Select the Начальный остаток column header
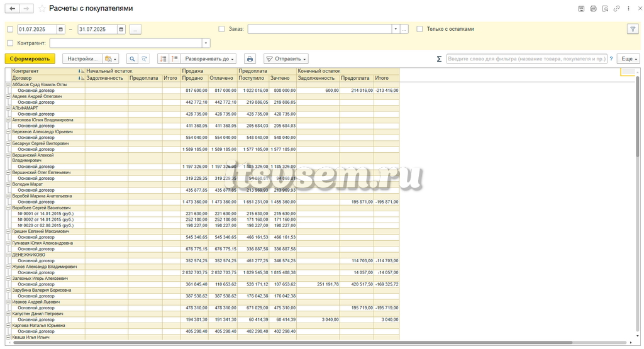Viewport: 644px width, 349px height. pos(133,71)
